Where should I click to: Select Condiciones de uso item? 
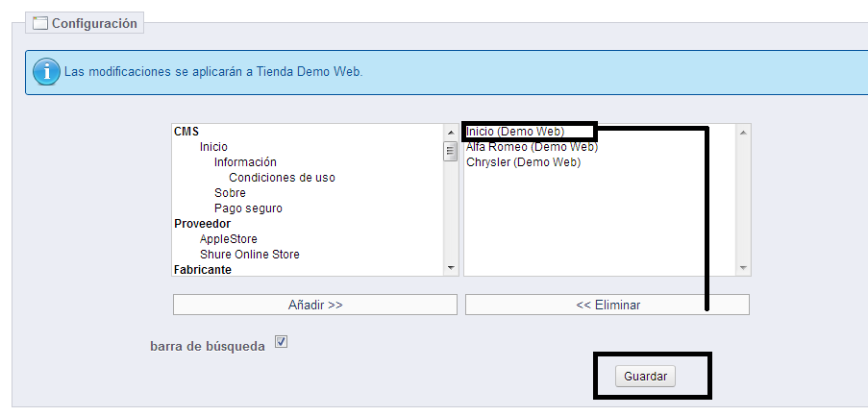coord(282,178)
